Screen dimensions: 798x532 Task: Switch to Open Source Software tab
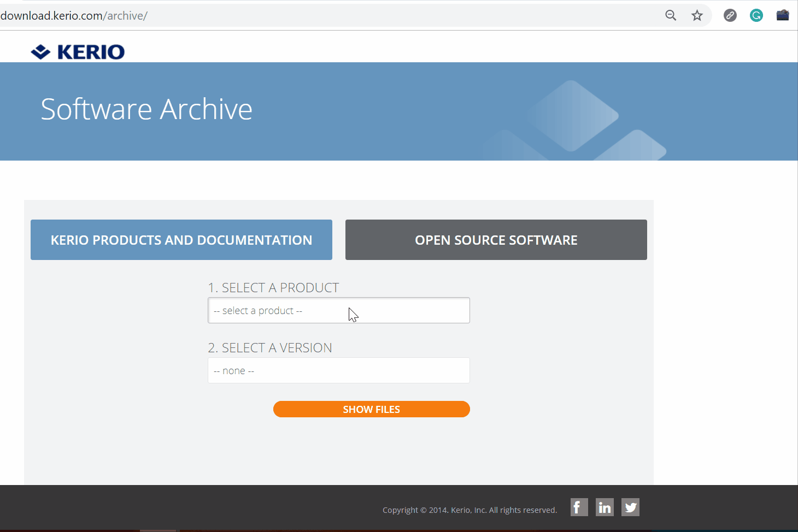pos(496,240)
